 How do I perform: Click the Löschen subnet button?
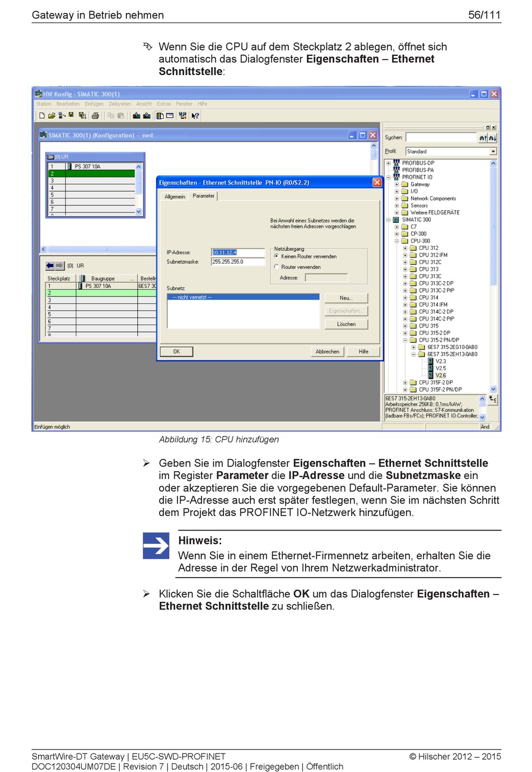pos(346,324)
